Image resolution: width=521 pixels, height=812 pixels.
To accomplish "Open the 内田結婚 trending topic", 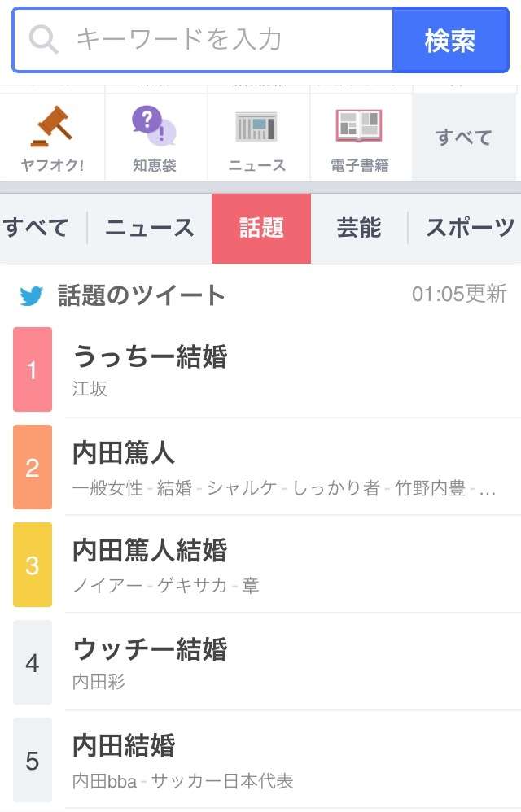I will point(292,760).
